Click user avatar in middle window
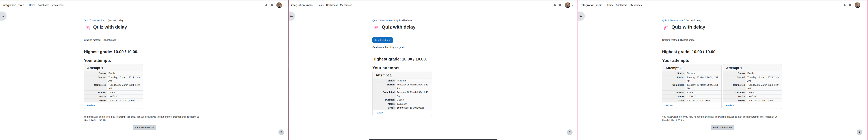This screenshot has width=868, height=140. click(567, 5)
